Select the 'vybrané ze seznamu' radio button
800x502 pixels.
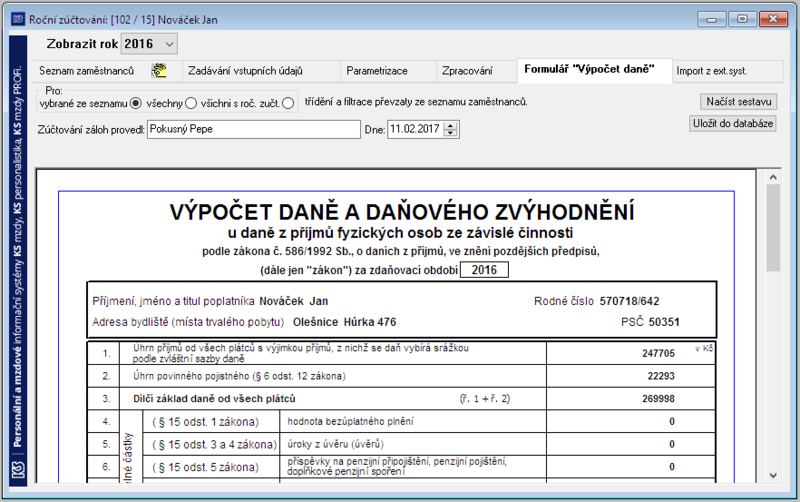click(x=135, y=103)
